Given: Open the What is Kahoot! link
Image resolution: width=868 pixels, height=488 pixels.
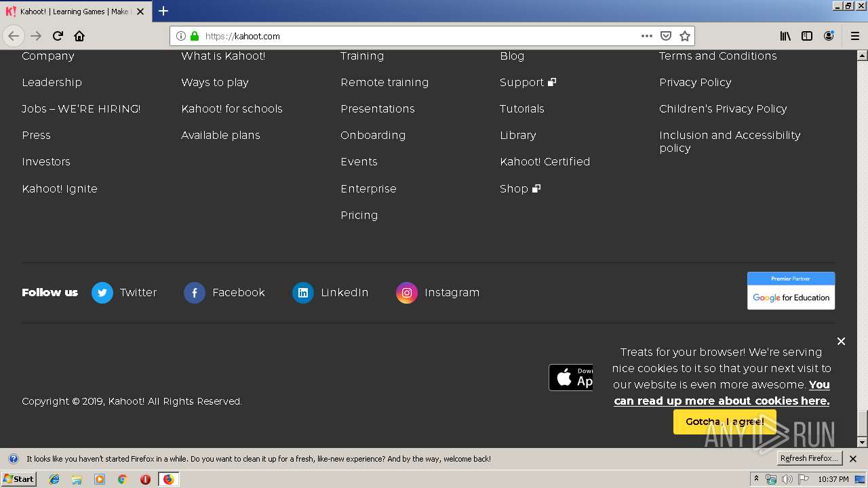Looking at the screenshot, I should (223, 56).
